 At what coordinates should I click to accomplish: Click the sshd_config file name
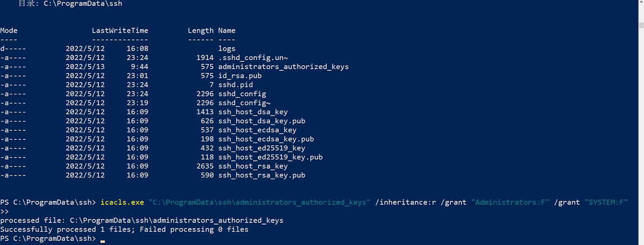(x=242, y=94)
